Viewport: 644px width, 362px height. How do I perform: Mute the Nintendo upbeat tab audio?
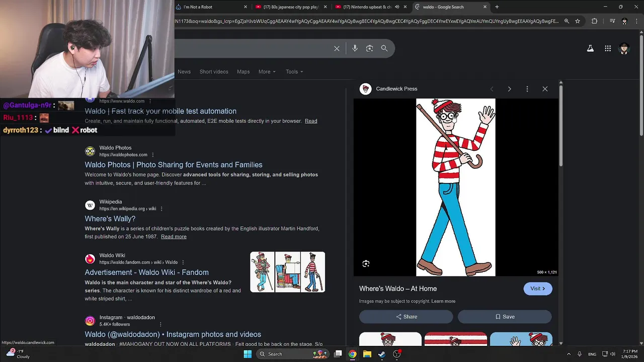point(397,7)
